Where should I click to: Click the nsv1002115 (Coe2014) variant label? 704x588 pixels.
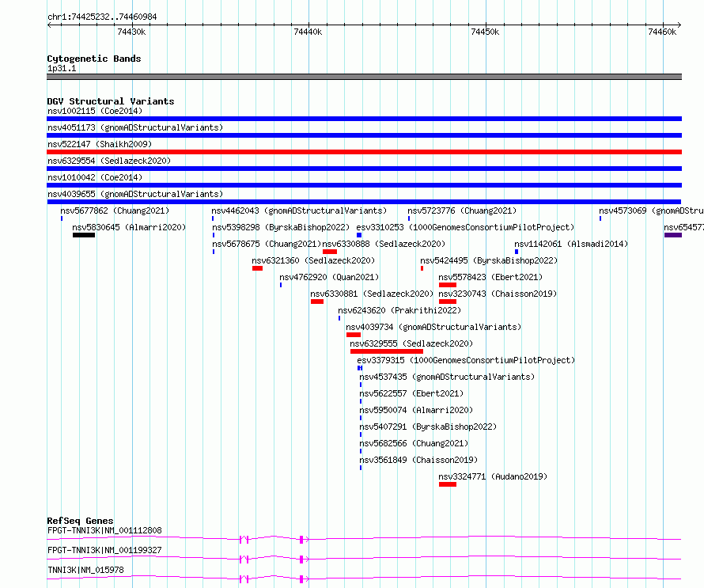[95, 111]
